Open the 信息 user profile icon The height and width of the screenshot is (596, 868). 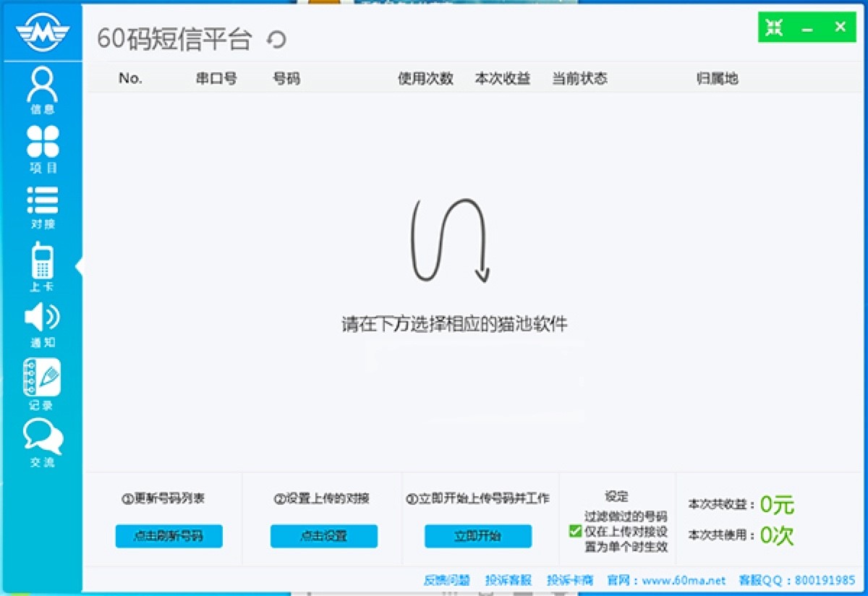click(42, 86)
